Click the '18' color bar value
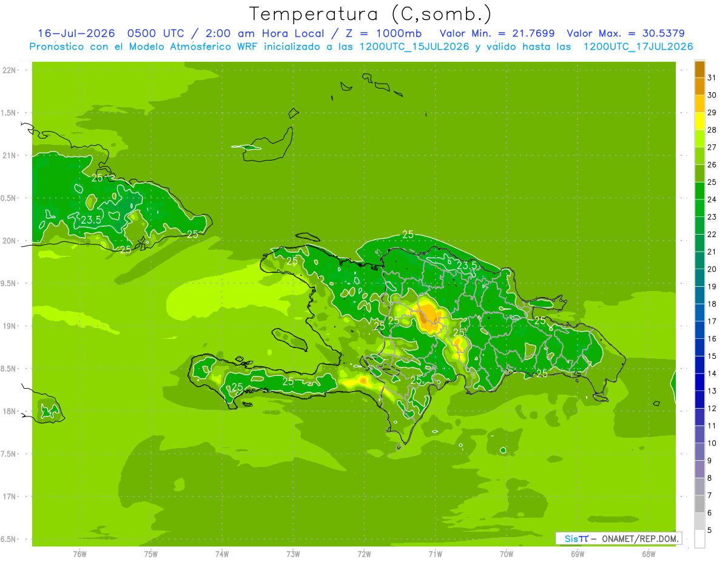Viewport: 728px width, 562px height. pos(712,304)
